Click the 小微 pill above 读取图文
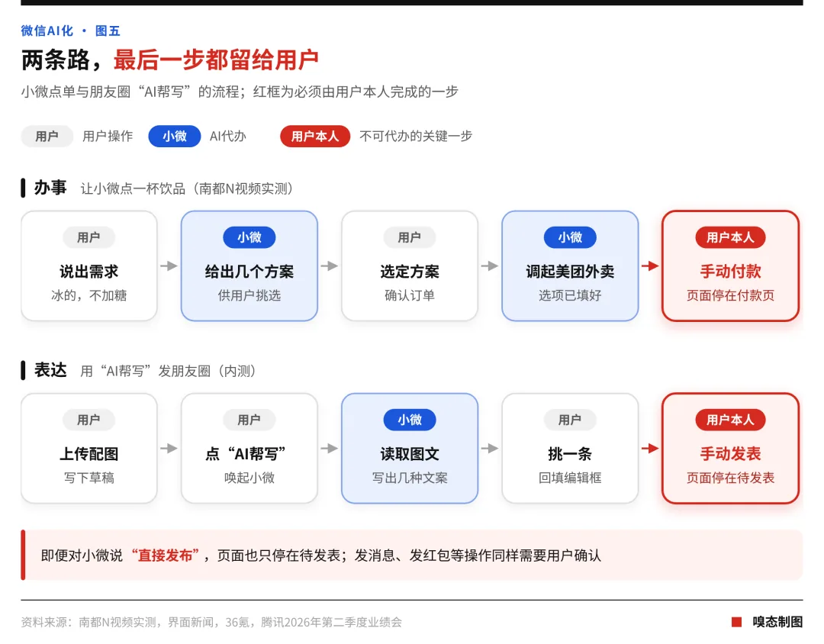824x644 pixels. 410,420
